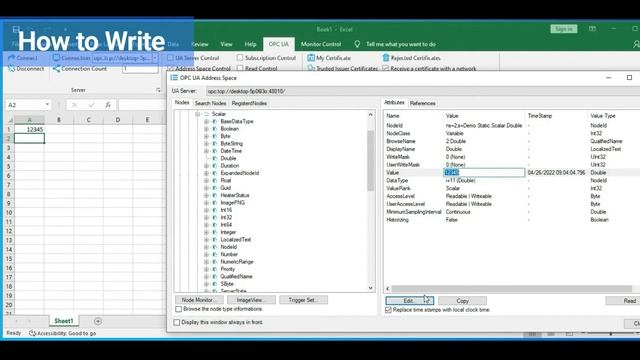This screenshot has height=360, width=640.
Task: Expand the ByteString tree node
Action: tap(207, 144)
